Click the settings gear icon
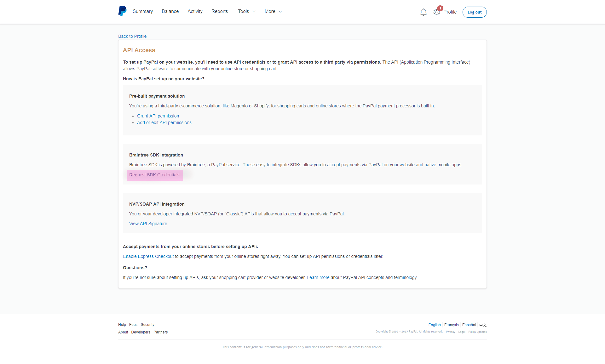The image size is (605, 364). pos(436,12)
